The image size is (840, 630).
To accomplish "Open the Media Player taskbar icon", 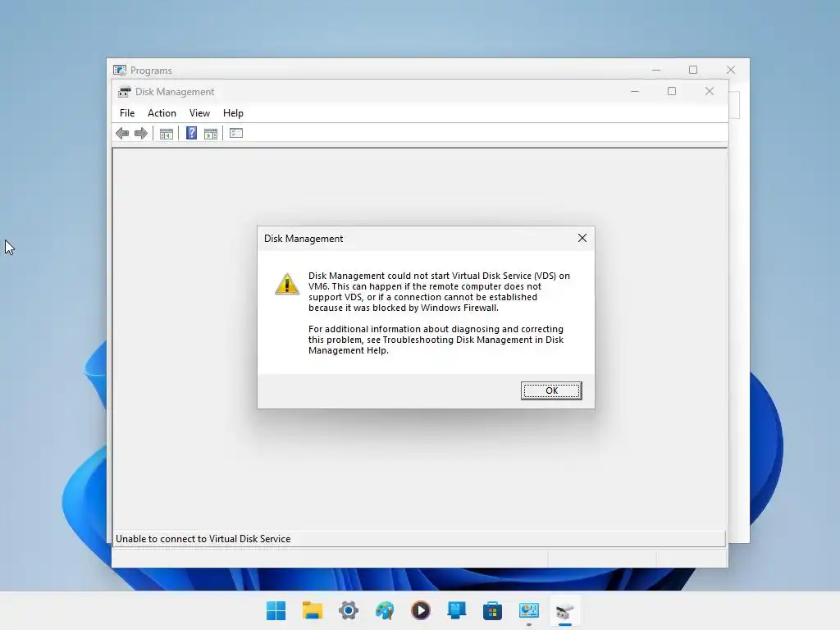I will click(421, 610).
